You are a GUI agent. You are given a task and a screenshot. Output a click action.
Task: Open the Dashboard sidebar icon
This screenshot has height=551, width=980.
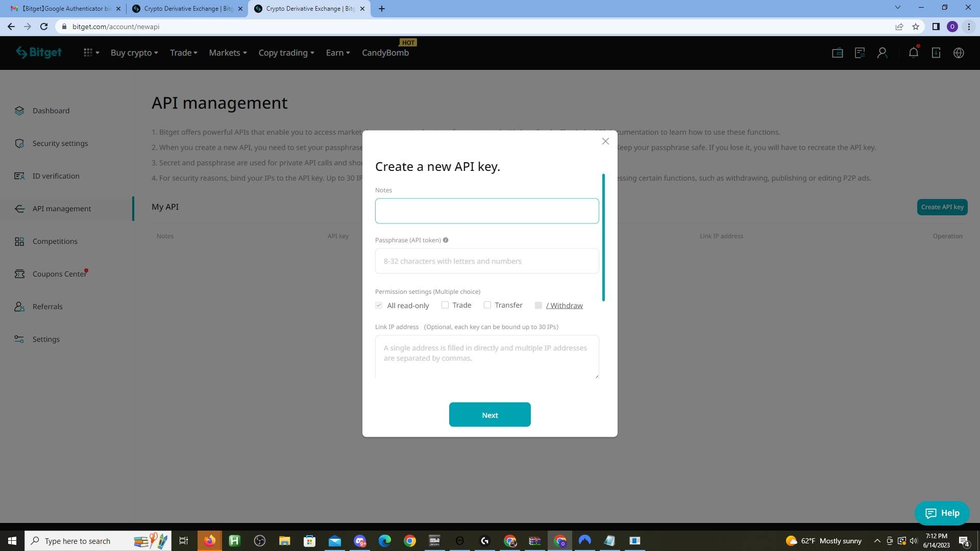(19, 111)
